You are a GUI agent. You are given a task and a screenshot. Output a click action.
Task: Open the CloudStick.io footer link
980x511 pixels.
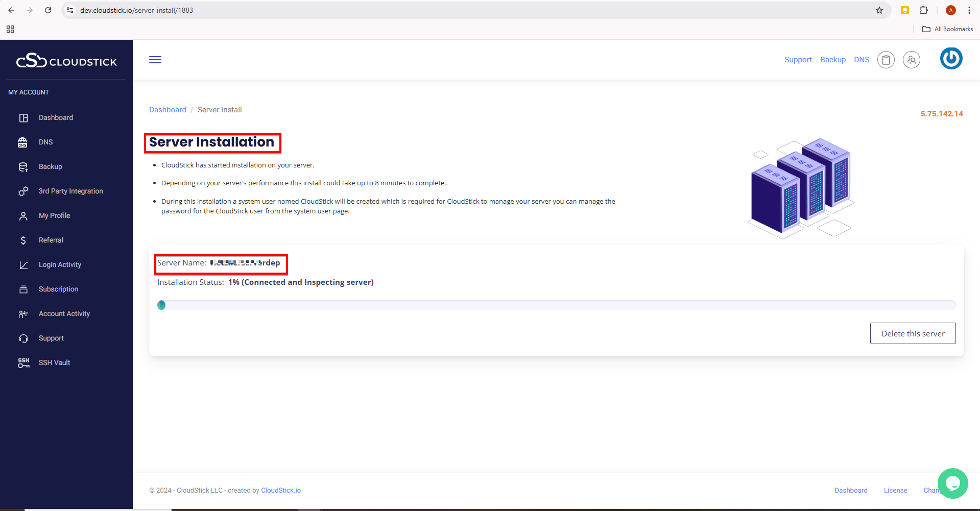[281, 491]
